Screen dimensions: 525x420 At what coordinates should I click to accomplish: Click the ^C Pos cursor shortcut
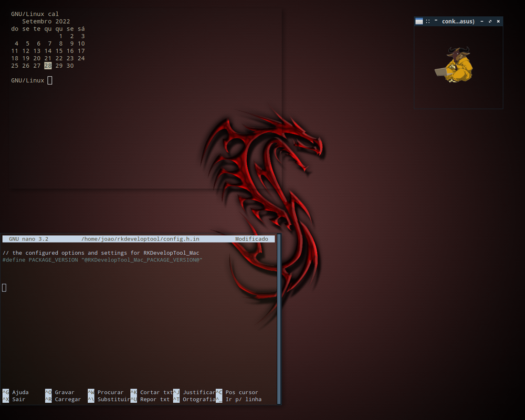237,392
